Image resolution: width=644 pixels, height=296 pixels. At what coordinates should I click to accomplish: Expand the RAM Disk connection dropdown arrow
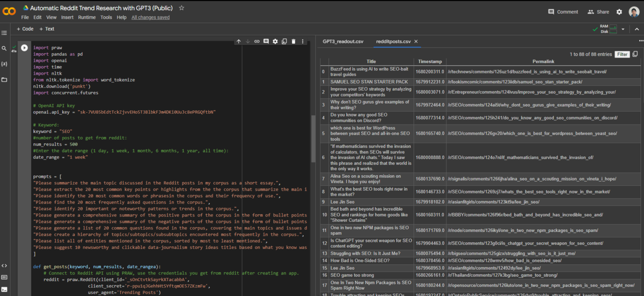[623, 29]
